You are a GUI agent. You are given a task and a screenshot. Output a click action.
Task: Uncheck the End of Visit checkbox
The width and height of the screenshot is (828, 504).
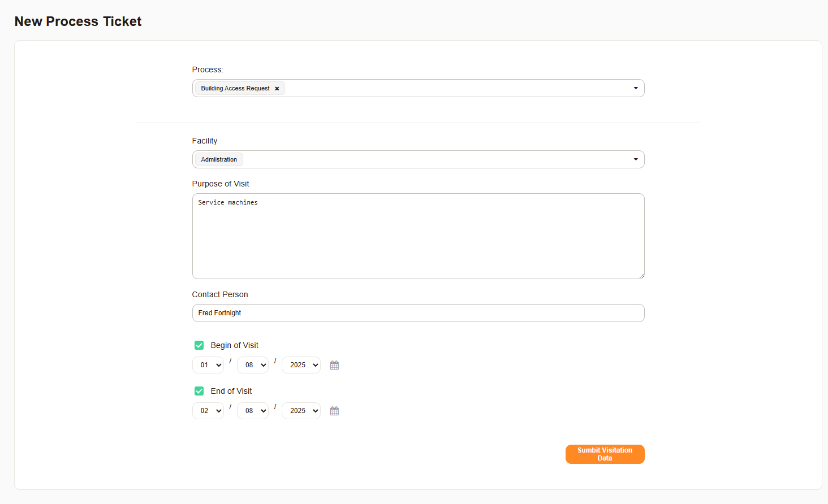pos(199,390)
